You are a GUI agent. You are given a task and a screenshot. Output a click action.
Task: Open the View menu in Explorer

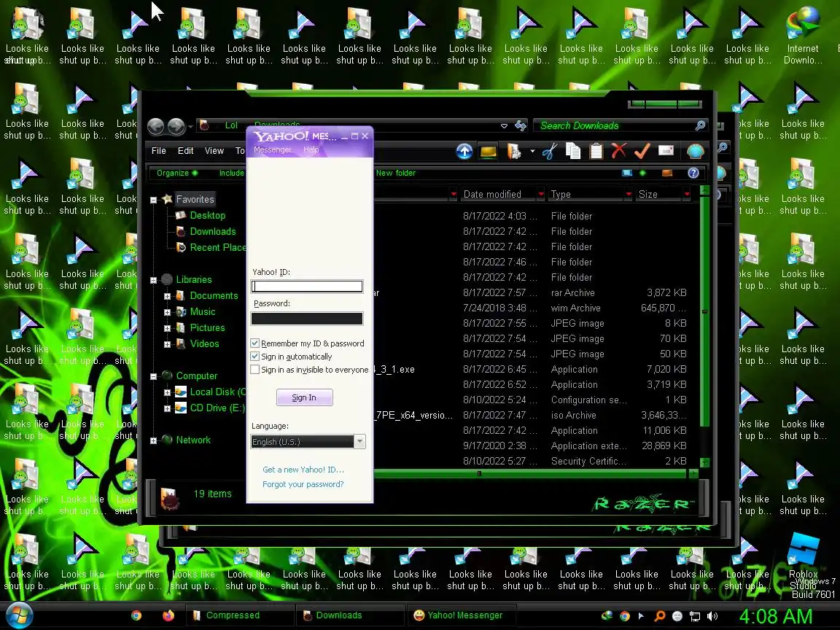coord(214,151)
